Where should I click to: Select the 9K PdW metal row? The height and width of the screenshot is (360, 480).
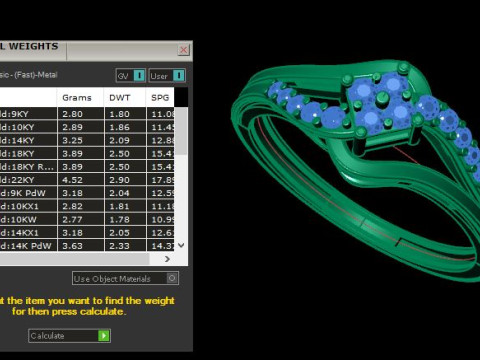[87, 193]
